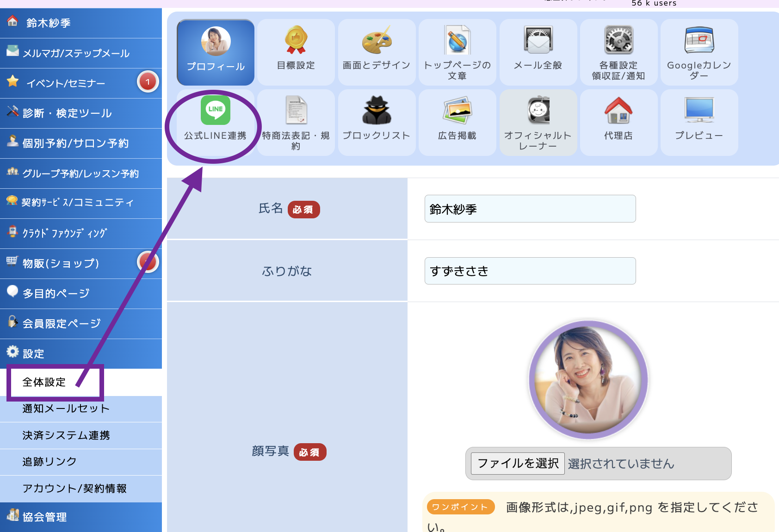Click the 広告掲載 photos icon
The height and width of the screenshot is (532, 779).
[457, 121]
